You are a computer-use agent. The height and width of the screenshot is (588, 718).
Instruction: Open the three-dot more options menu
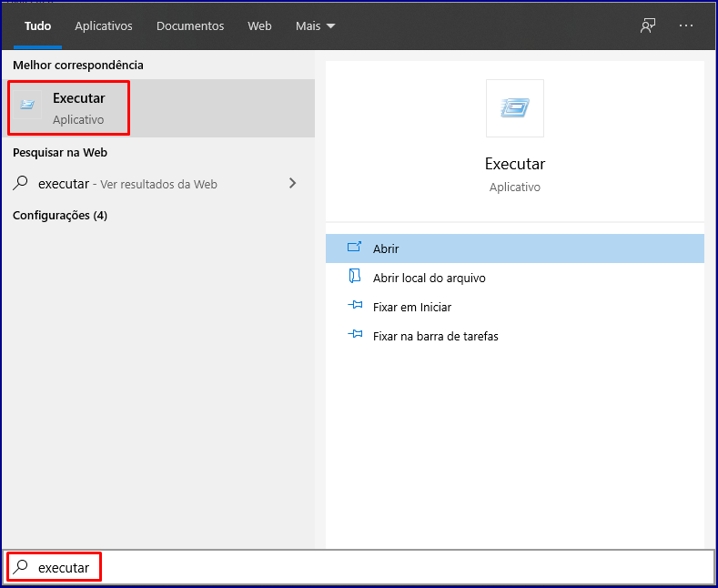click(686, 25)
